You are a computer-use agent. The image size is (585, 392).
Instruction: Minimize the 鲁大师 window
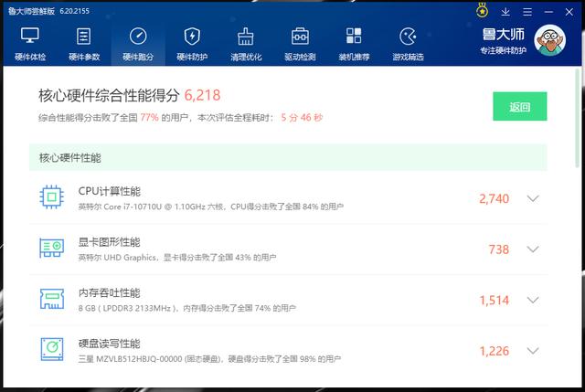click(x=548, y=12)
